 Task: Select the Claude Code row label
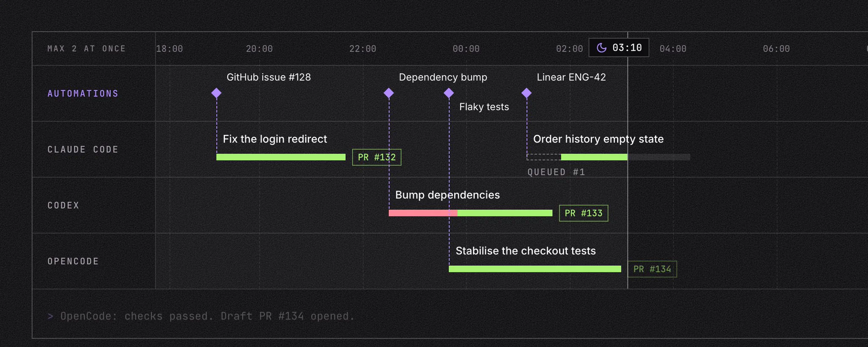[x=83, y=149]
